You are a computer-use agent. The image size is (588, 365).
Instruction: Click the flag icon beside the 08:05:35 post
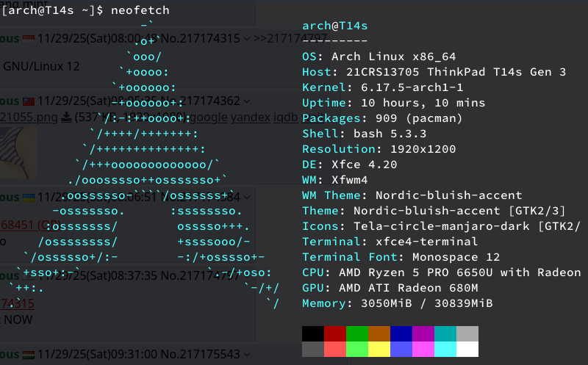coord(29,101)
